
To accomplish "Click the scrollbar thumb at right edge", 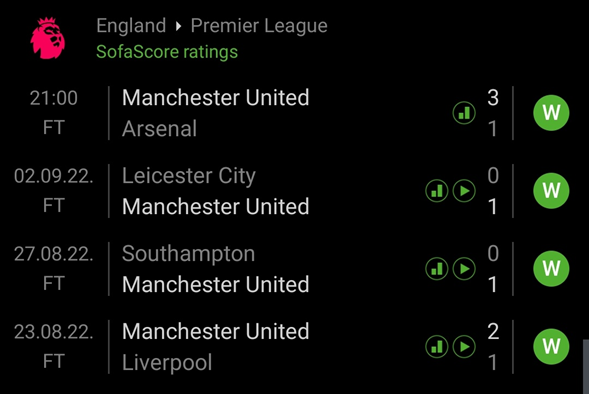I will (586, 367).
